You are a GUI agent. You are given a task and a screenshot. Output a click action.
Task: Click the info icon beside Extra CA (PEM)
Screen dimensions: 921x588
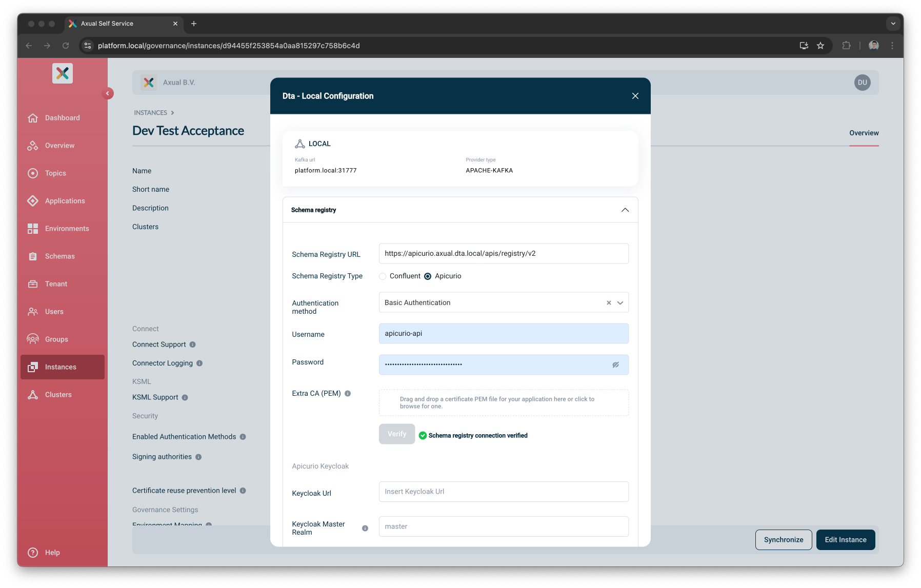pyautogui.click(x=348, y=394)
